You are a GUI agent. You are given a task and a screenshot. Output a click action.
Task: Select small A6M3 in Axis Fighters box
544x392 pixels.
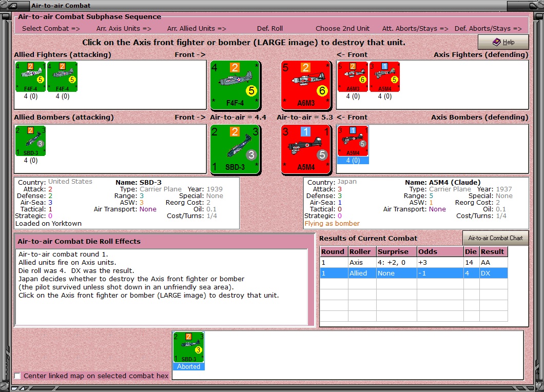click(x=353, y=76)
